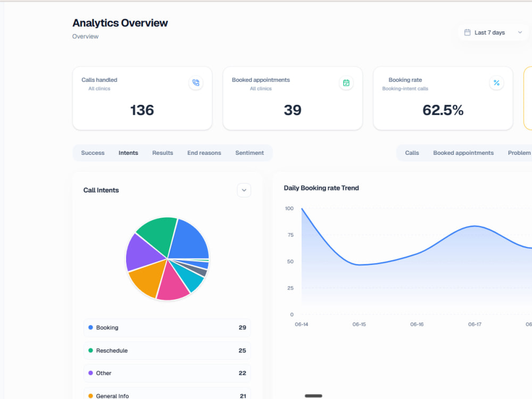Click the 100 y-axis label
The image size is (532, 399).
point(289,209)
